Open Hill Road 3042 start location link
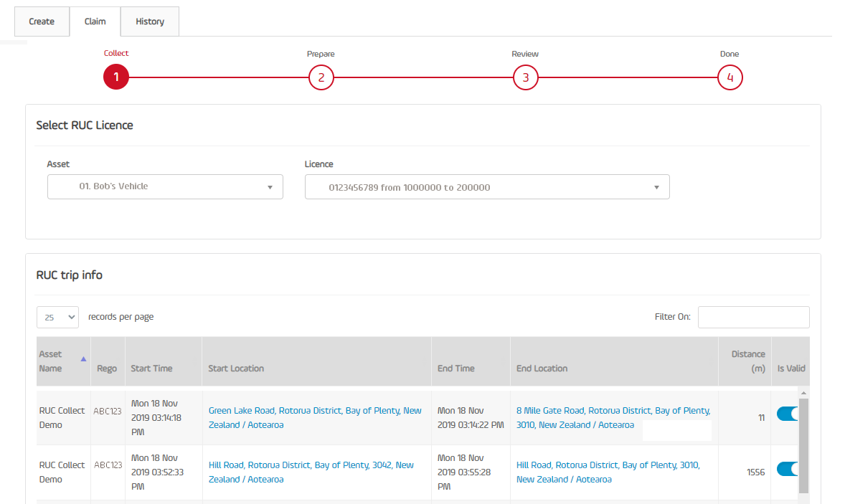Screen dimensions: 845x504 (x=311, y=472)
